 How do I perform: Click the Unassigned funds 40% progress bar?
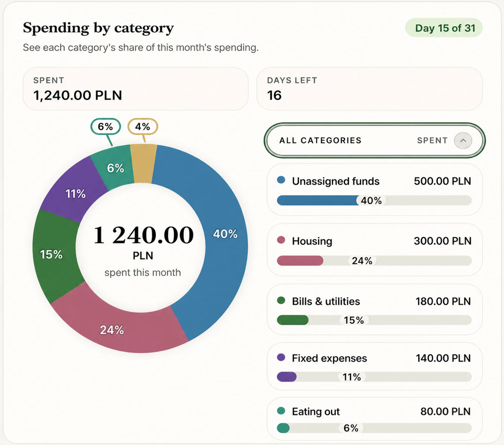[x=374, y=200]
